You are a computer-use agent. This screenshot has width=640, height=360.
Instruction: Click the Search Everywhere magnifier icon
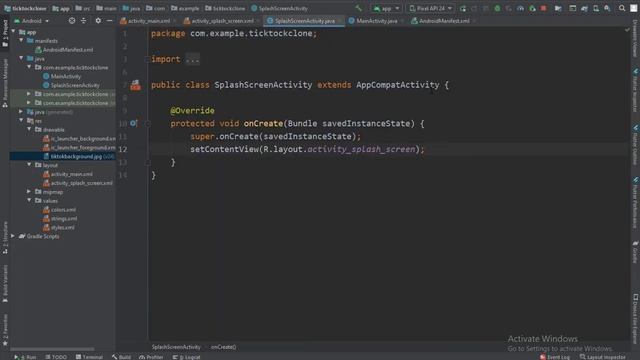tap(622, 8)
